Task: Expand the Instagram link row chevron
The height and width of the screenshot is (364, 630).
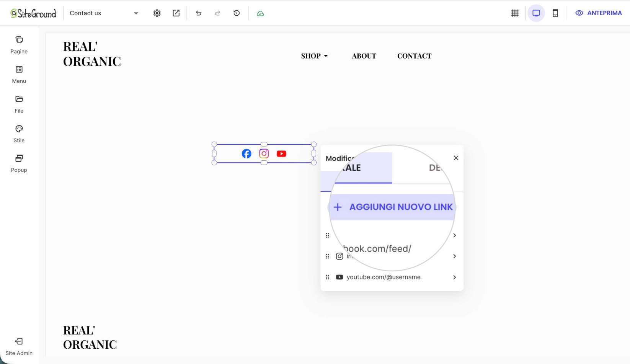Action: click(454, 256)
